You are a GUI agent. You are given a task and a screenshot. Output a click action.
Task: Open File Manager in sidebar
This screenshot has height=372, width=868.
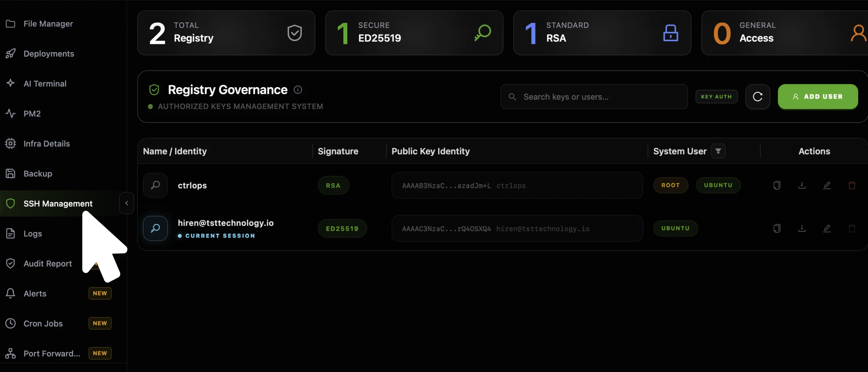tap(48, 24)
